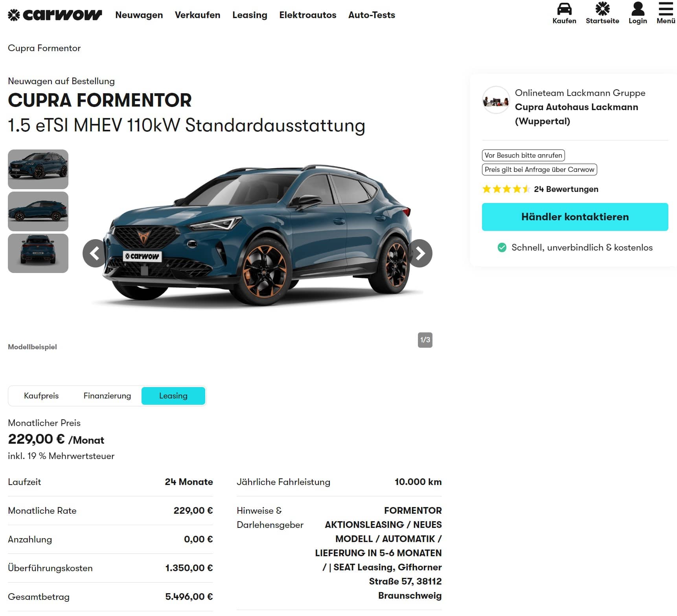Open the Auto-Tests menu item
This screenshot has height=616, width=677.
tap(372, 15)
